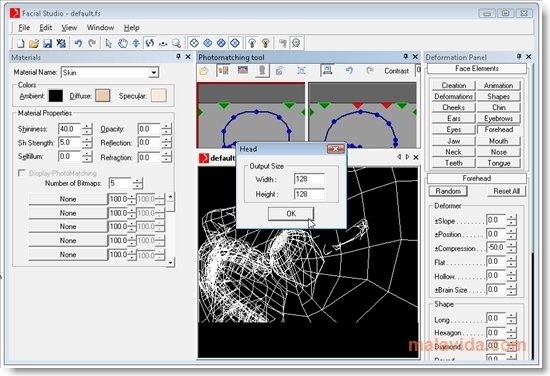Click the export icon next to Save
Image resolution: width=550 pixels, height=376 pixels.
coord(61,43)
